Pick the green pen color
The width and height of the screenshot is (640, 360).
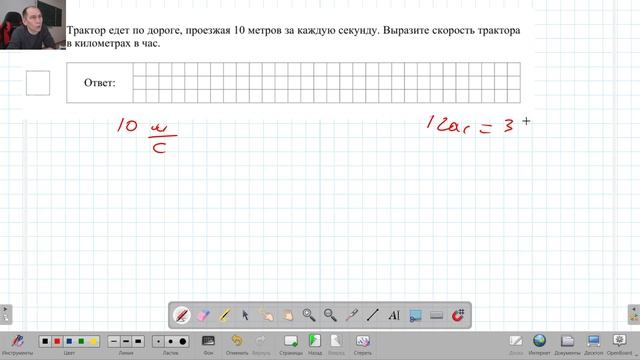[81, 341]
